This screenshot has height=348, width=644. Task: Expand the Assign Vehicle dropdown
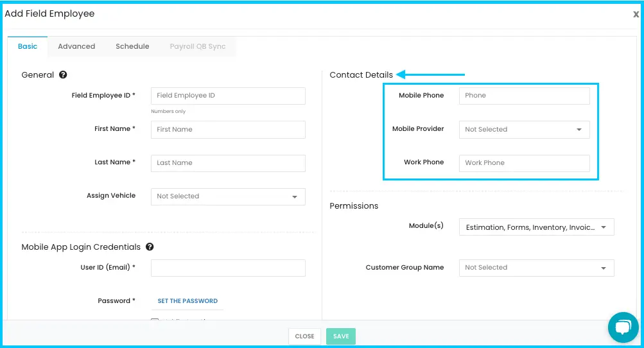coord(228,196)
